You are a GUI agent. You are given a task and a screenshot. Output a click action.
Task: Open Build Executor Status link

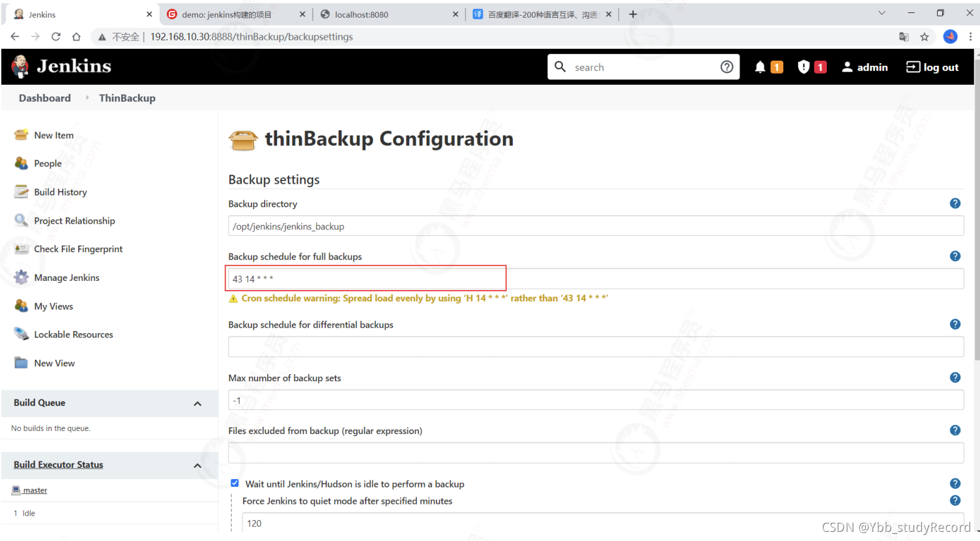(x=59, y=465)
